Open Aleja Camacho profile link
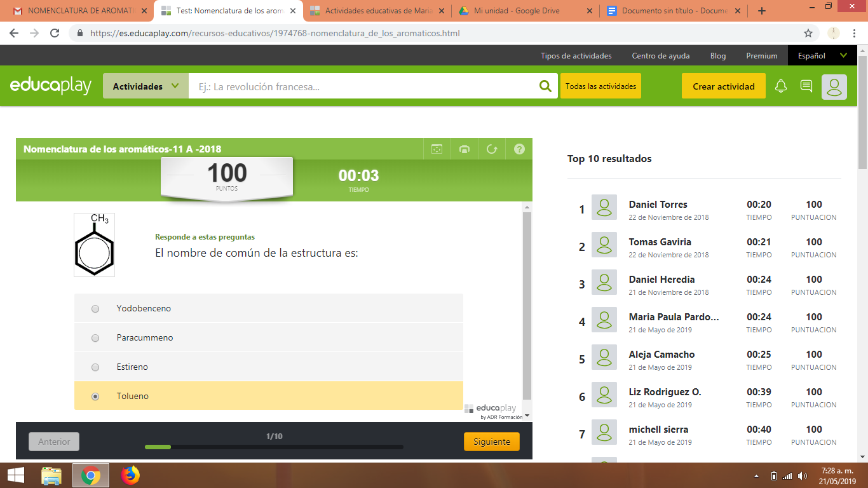 coord(662,354)
